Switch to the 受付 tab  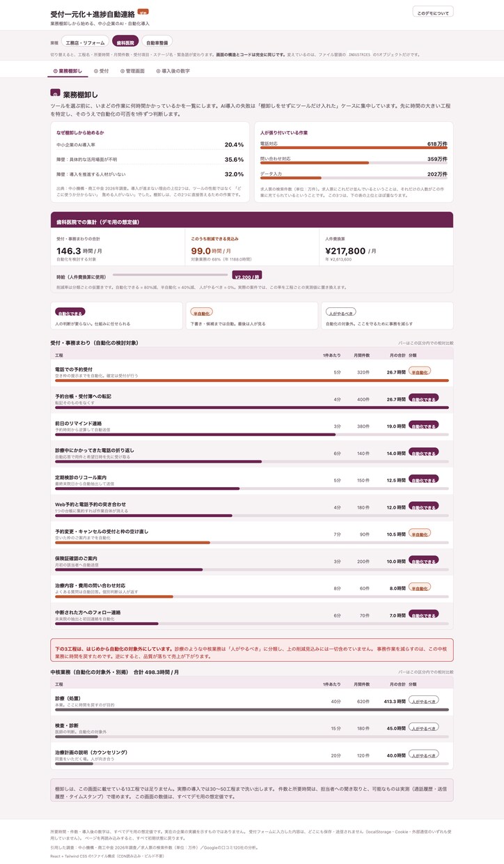point(102,71)
